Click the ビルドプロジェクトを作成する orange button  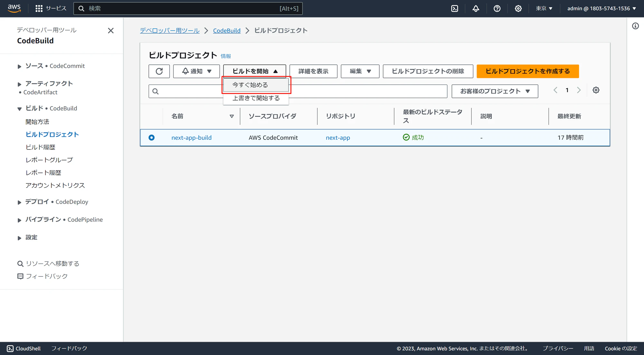(x=527, y=71)
